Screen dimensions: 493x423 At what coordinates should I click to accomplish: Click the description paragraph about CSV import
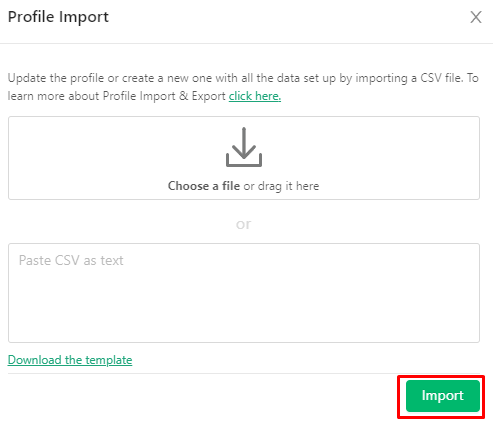(x=243, y=87)
